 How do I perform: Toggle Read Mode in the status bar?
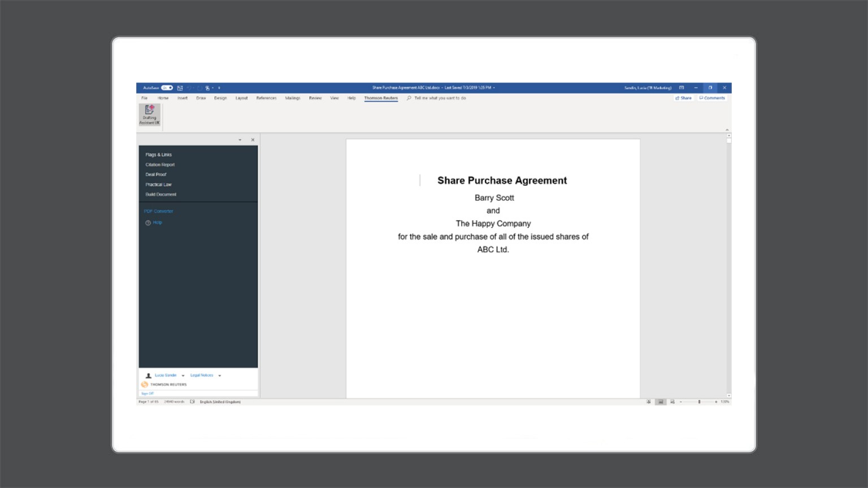pyautogui.click(x=649, y=402)
